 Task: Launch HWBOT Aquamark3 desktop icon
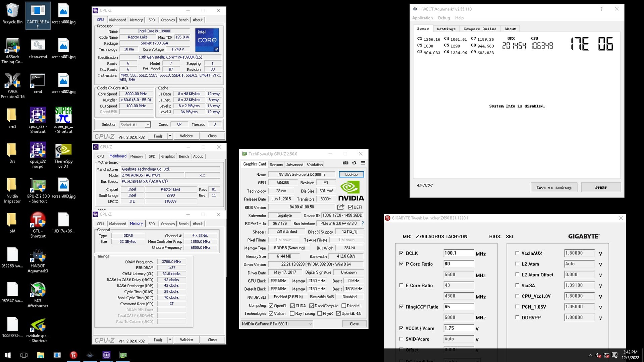click(x=38, y=260)
